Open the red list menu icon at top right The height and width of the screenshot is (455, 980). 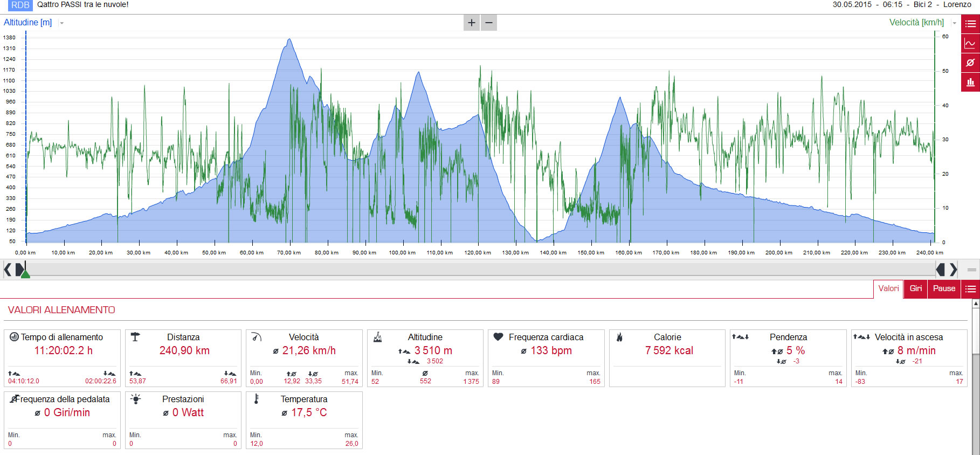click(970, 24)
